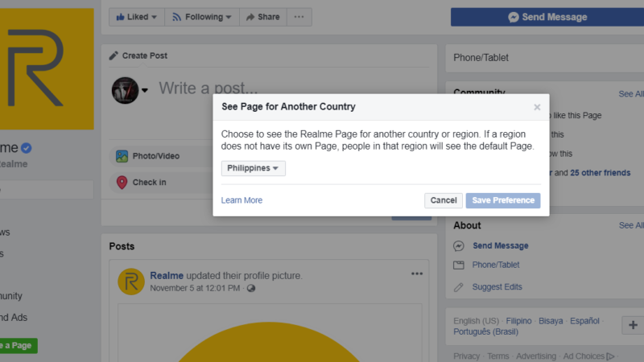The image size is (644, 362).
Task: Open the Learn More link
Action: (242, 200)
